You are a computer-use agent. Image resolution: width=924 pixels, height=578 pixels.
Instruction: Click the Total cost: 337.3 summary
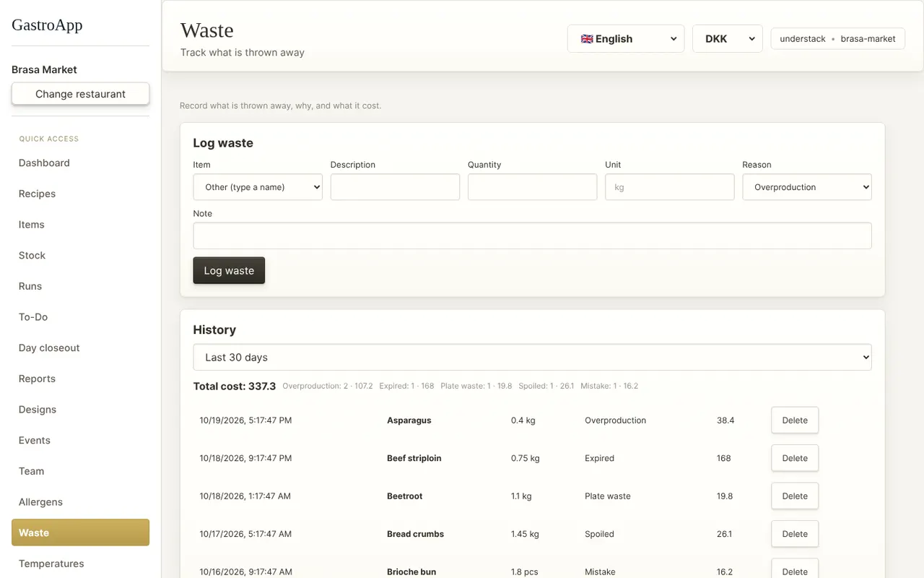235,387
